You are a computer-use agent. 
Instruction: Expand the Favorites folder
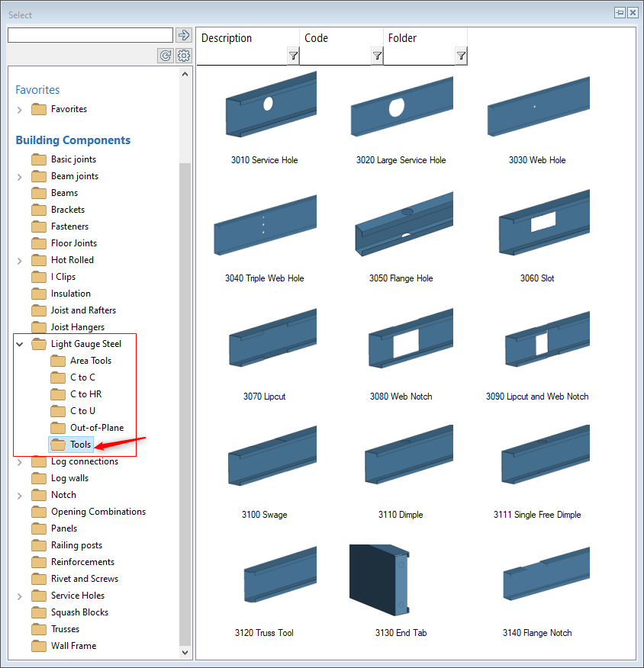(x=20, y=110)
